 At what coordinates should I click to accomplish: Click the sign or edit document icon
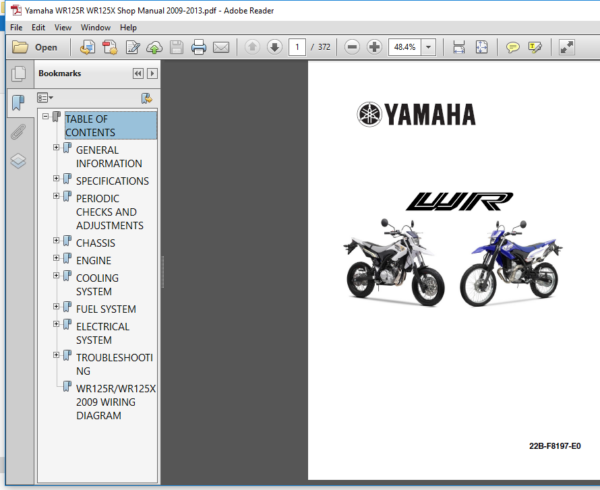pos(132,47)
